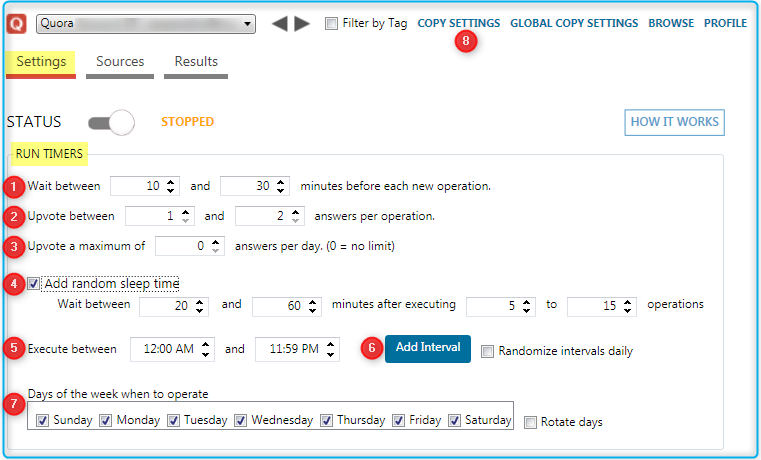Increase minimum wait minutes stepper up arrow
The image size is (761, 460).
point(171,182)
